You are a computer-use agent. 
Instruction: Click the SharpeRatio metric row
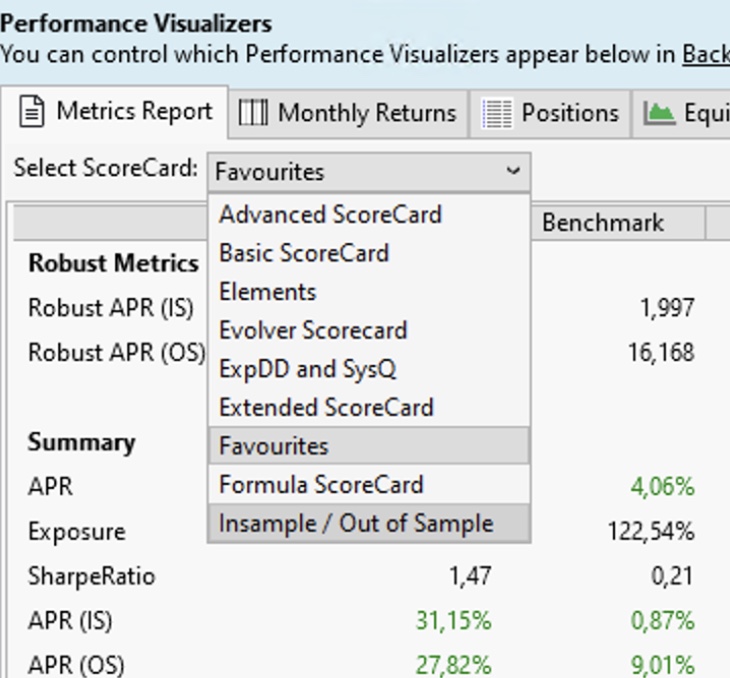[x=92, y=576]
